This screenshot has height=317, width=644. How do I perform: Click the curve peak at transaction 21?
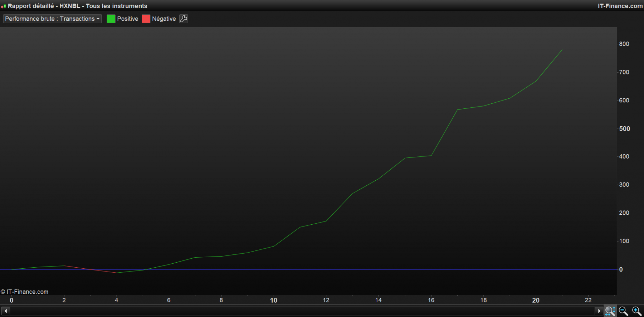pos(562,50)
